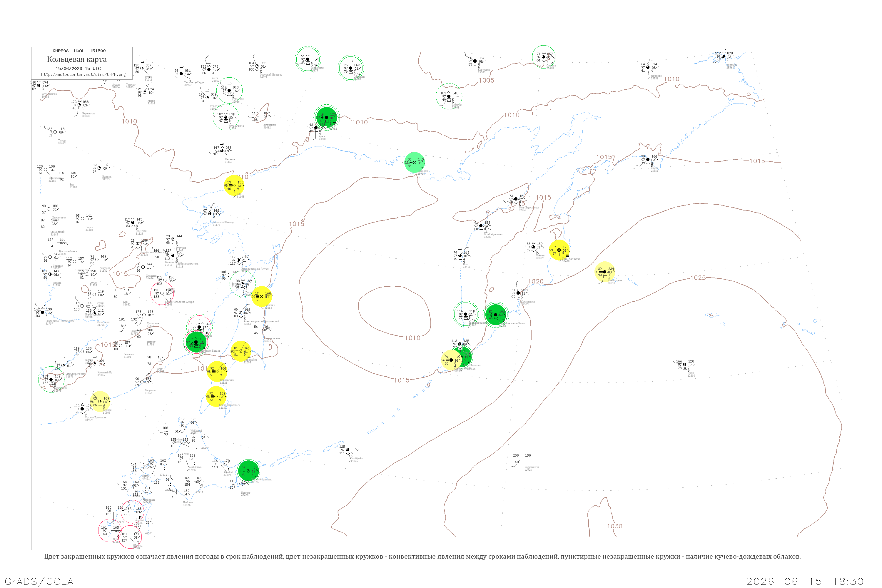Select the yellow Поронайск station circle
Screen dimensions: 882x588
point(241,351)
